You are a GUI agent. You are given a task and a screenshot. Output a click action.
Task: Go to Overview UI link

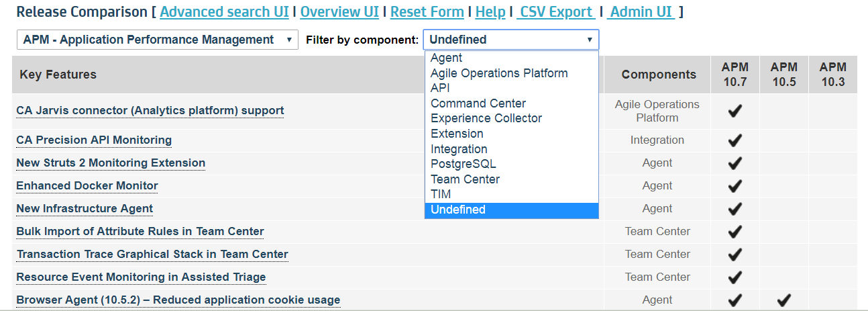(339, 12)
